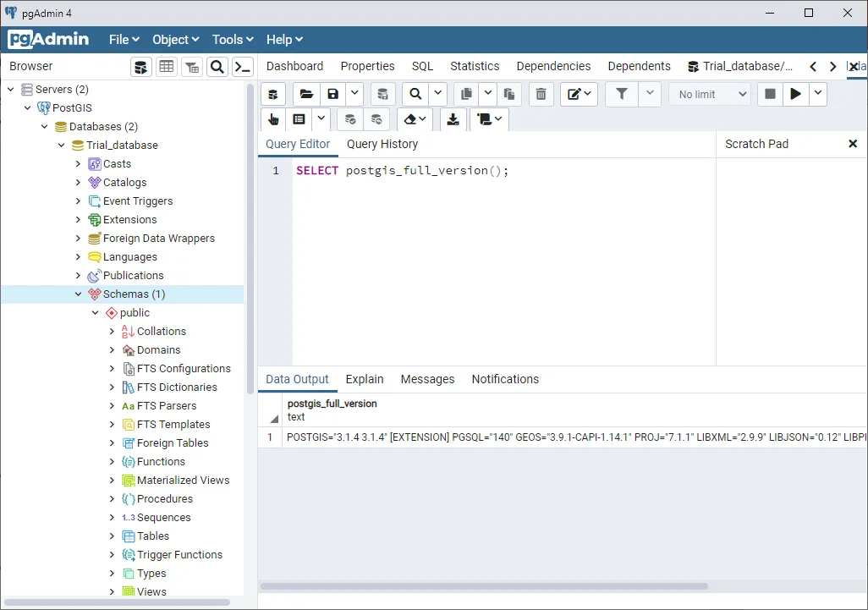Expand the Tables tree node
Viewport: 868px width, 610px height.
click(112, 536)
